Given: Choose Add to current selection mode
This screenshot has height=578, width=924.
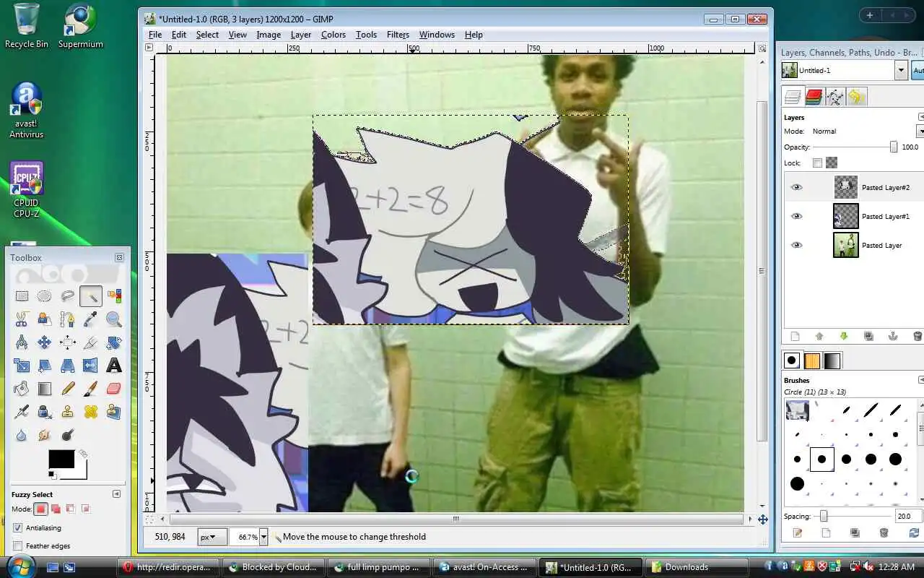Looking at the screenshot, I should (56, 509).
